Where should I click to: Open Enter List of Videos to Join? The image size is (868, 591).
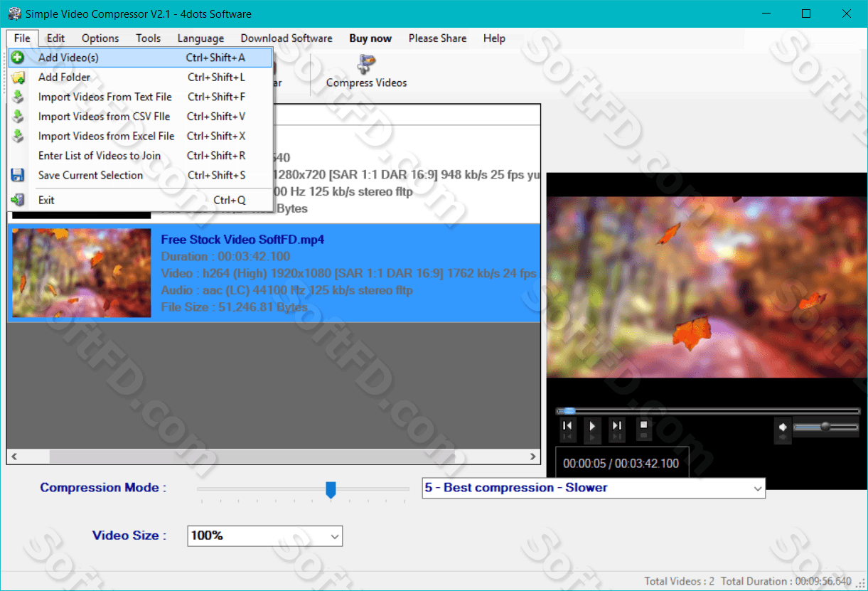(140, 156)
